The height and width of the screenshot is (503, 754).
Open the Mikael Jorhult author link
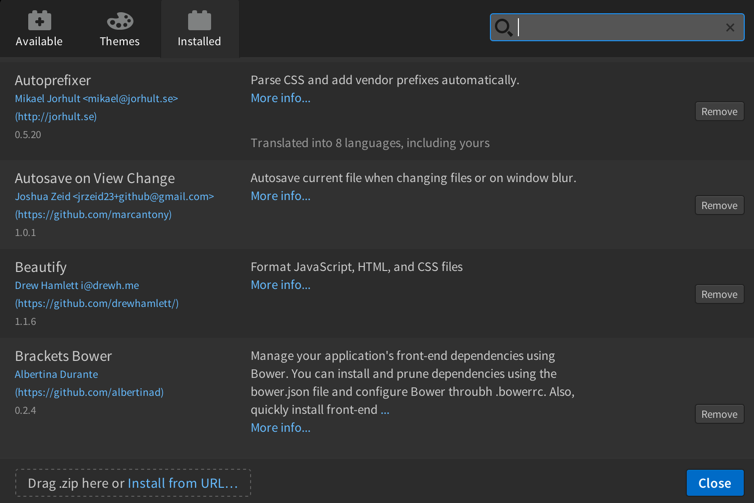point(96,99)
